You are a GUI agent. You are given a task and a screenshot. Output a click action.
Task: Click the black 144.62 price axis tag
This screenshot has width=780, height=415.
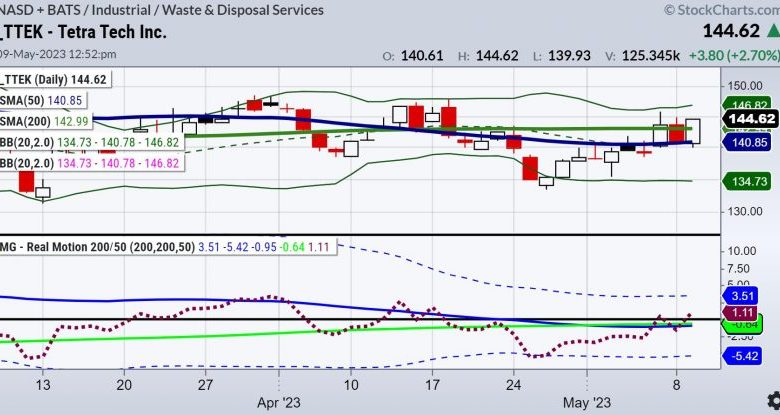point(751,119)
